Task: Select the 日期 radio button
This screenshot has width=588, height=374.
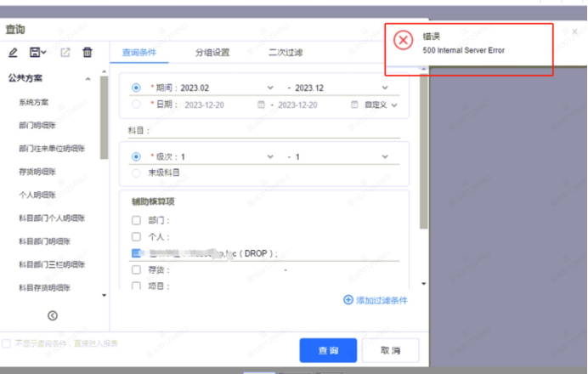Action: point(136,105)
